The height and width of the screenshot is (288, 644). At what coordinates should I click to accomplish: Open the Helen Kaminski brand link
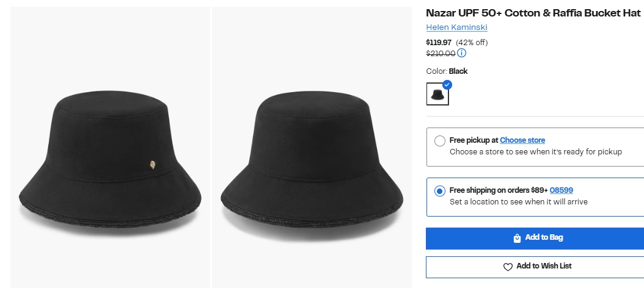456,27
